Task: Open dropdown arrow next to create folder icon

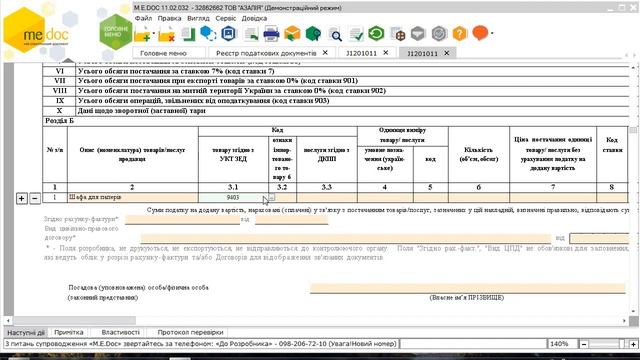Action: [154, 34]
